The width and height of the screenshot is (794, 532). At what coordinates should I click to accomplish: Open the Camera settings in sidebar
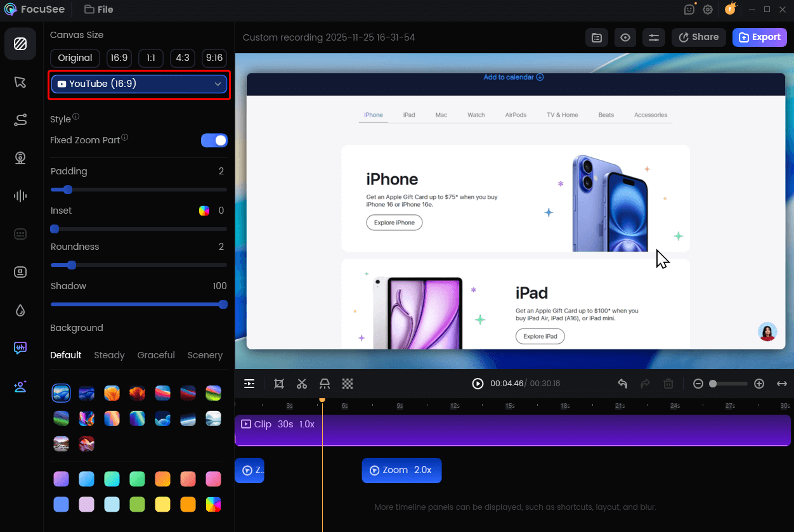click(x=20, y=158)
